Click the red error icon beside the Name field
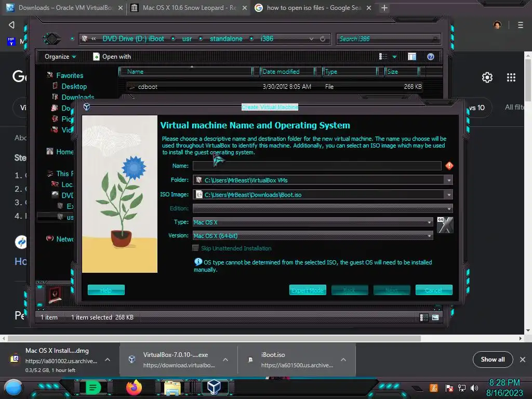The width and height of the screenshot is (532, 399). tap(449, 166)
